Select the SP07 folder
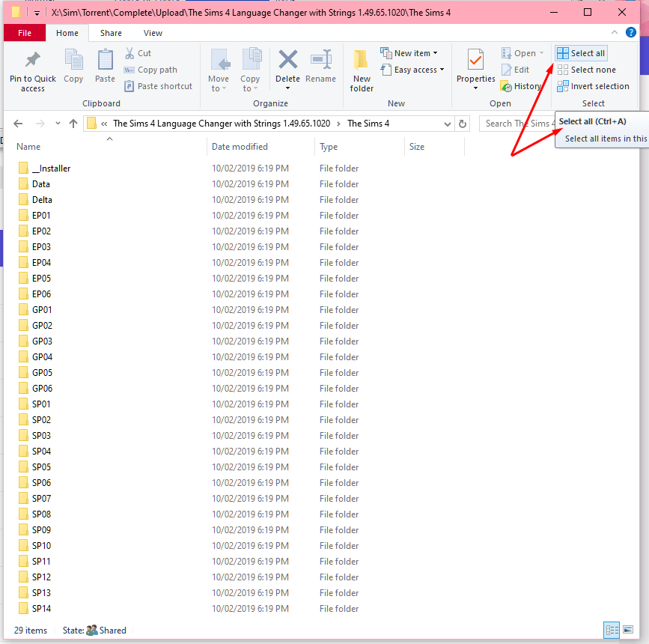This screenshot has width=649, height=644. click(x=41, y=498)
